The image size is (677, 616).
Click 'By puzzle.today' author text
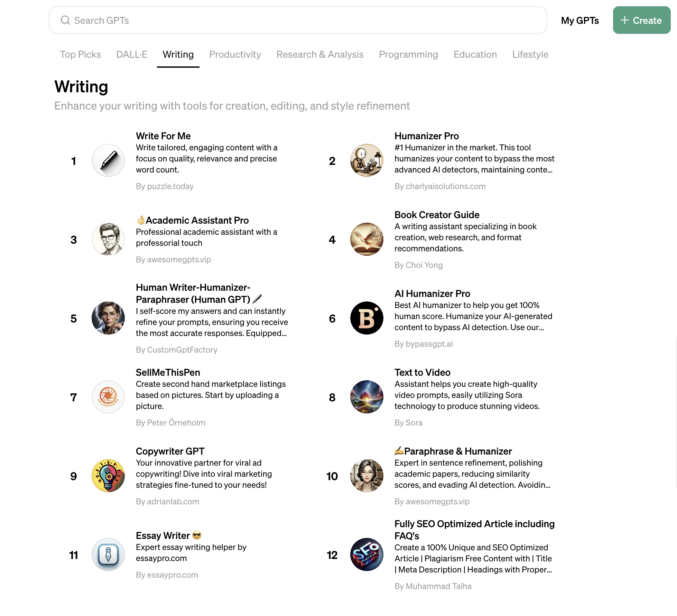(165, 186)
